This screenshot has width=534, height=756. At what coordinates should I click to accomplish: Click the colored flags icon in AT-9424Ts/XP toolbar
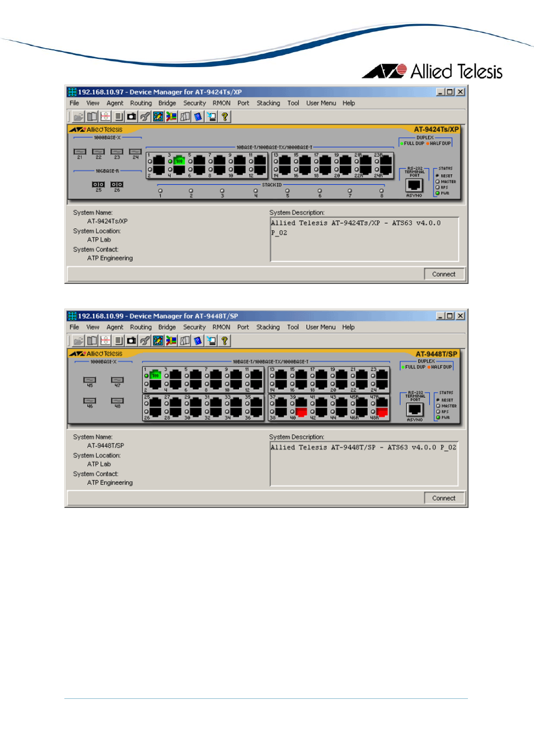point(171,116)
